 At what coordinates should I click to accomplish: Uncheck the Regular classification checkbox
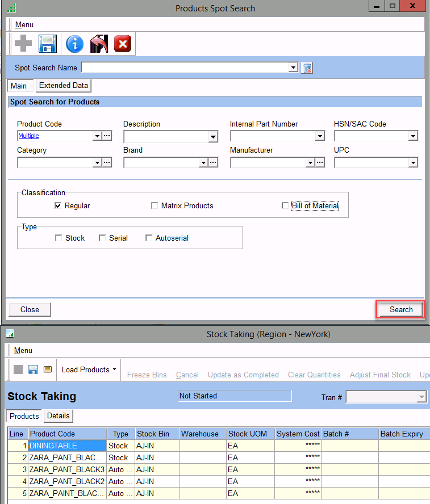pyautogui.click(x=58, y=205)
